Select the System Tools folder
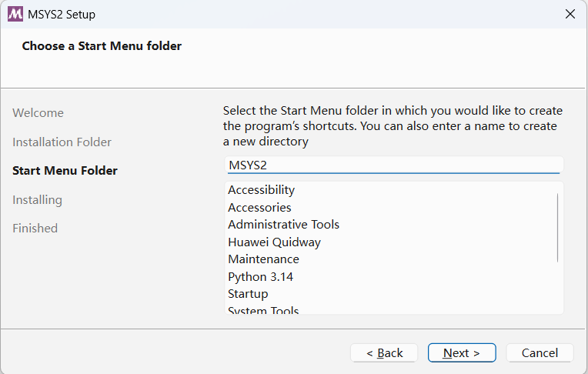Viewport: 588px width, 374px height. point(263,310)
